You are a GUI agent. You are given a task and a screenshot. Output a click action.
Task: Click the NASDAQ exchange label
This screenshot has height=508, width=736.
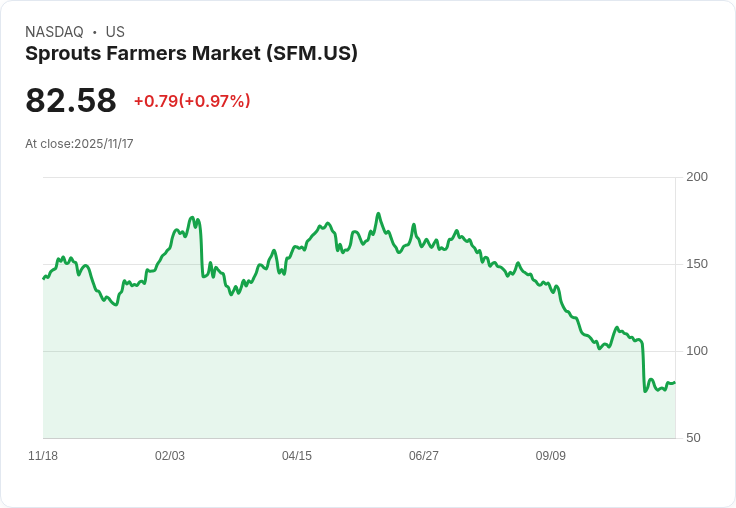coord(54,32)
